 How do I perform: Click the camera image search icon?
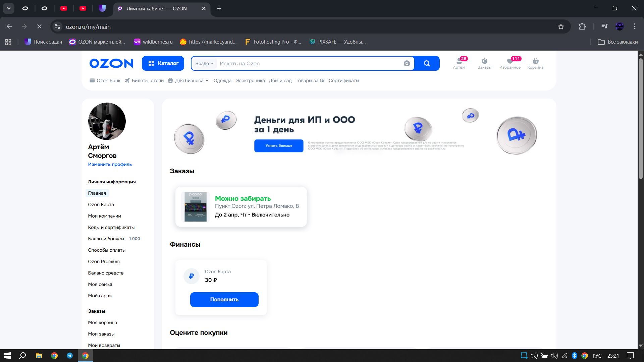point(407,63)
